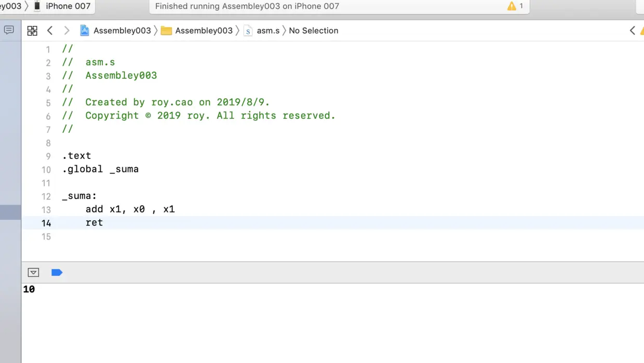Click the ret instruction on line 14

pyautogui.click(x=95, y=222)
